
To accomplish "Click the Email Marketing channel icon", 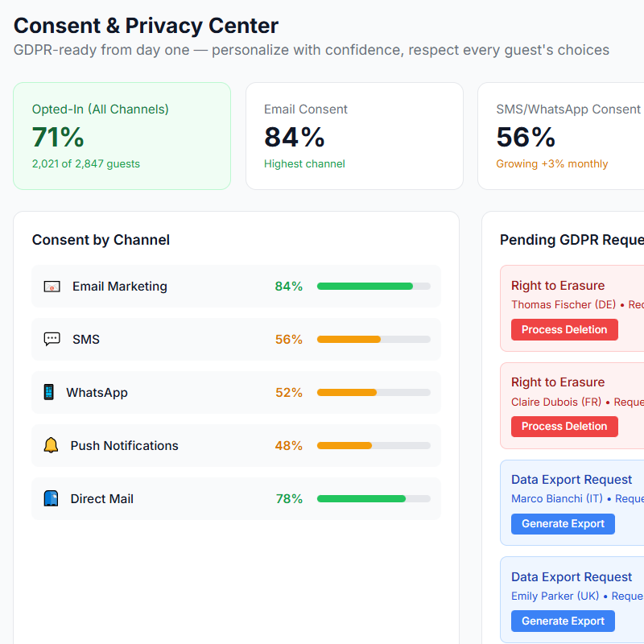I will click(51, 286).
